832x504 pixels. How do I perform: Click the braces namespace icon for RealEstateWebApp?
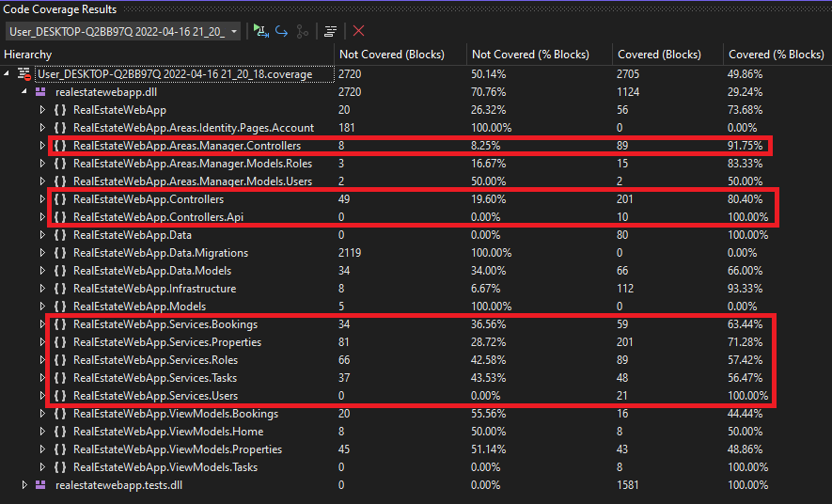[x=60, y=110]
